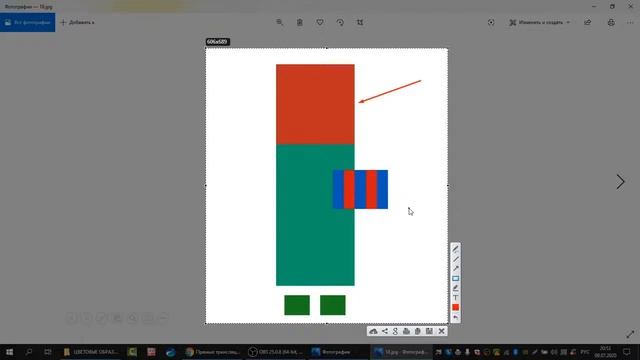Click the blue-red striped rectangle in image
This screenshot has height=360, width=640.
click(360, 189)
